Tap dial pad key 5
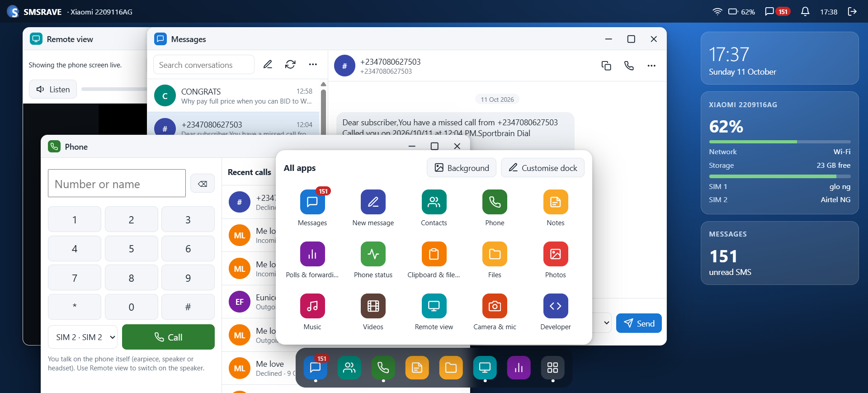 131,249
